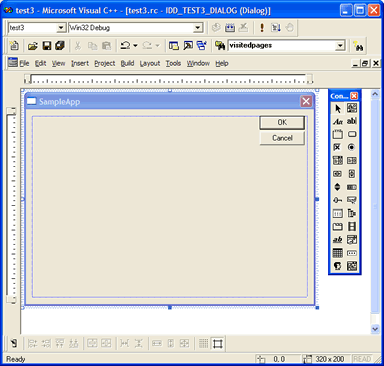Click the vertical scrollbar down arrow
Viewport: 384px width, 366px height.
(x=375, y=329)
